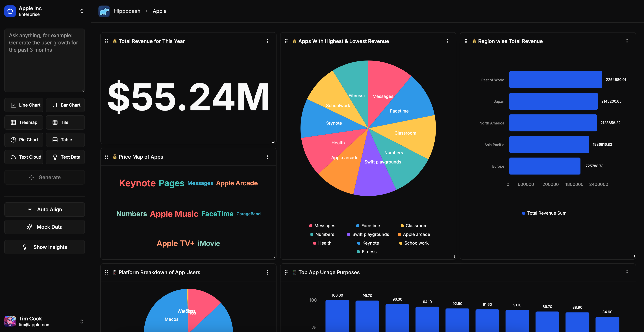
Task: Open three-dot menu on Apps With Highest & Lowest Revenue
Action: (447, 41)
